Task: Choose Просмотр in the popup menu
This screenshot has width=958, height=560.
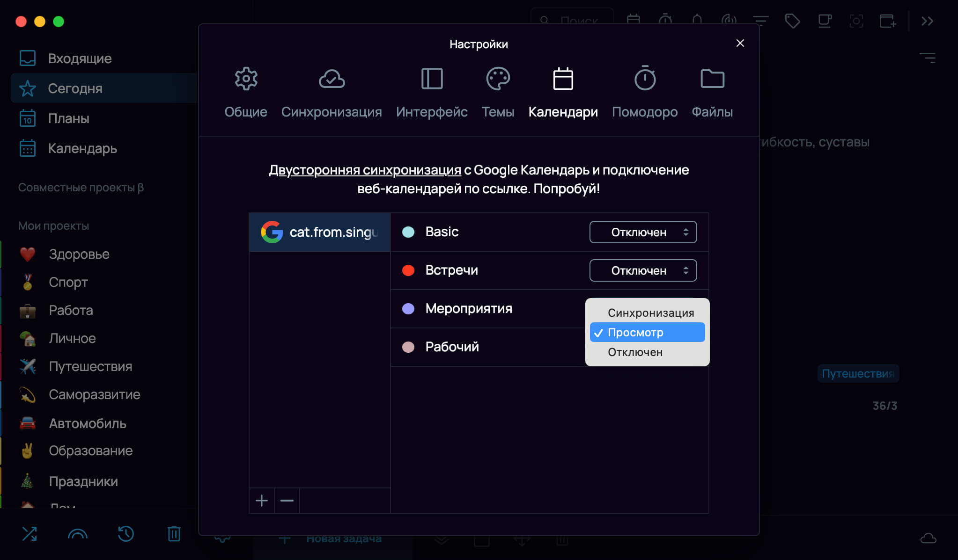Action: pos(647,332)
